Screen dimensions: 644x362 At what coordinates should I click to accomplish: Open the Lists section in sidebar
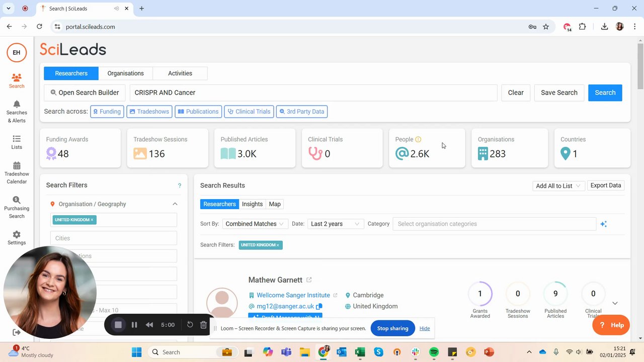17,142
